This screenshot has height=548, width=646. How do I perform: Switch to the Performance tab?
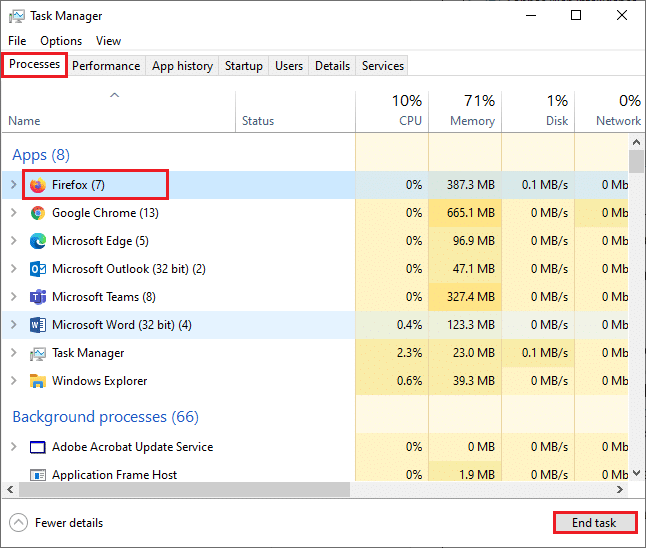click(x=106, y=66)
